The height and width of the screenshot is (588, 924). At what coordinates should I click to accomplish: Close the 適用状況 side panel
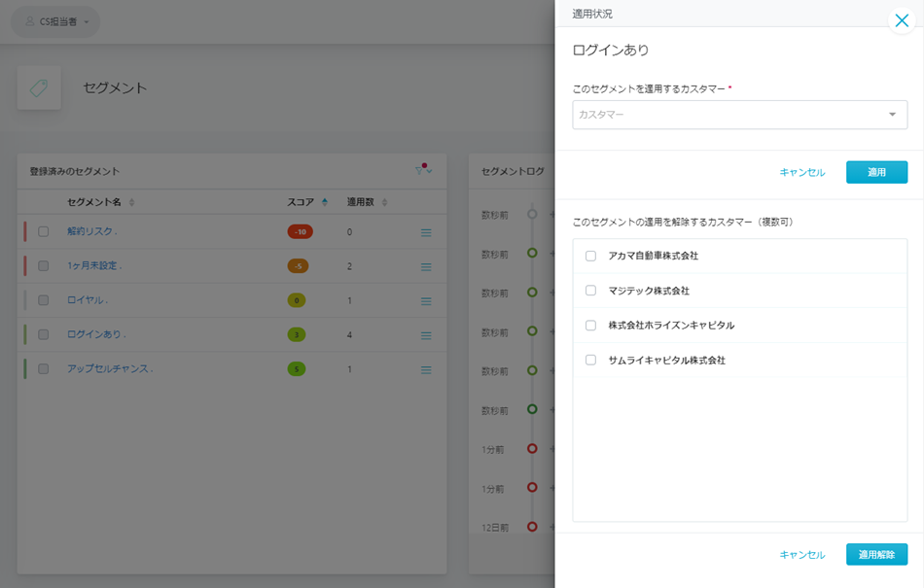[902, 20]
